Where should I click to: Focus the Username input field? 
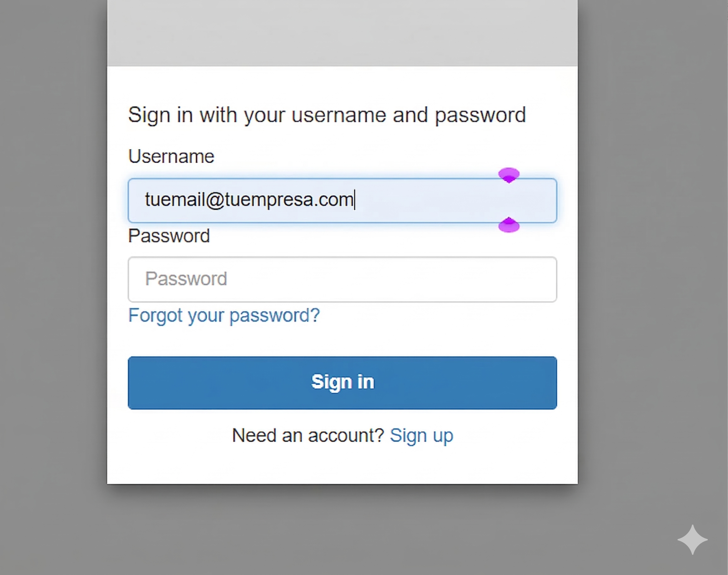(x=438, y=200)
